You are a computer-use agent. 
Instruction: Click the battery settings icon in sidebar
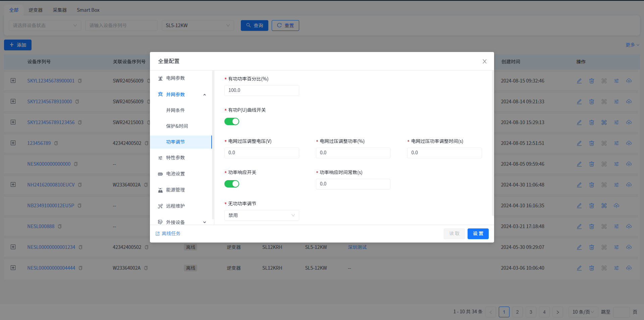tap(160, 174)
